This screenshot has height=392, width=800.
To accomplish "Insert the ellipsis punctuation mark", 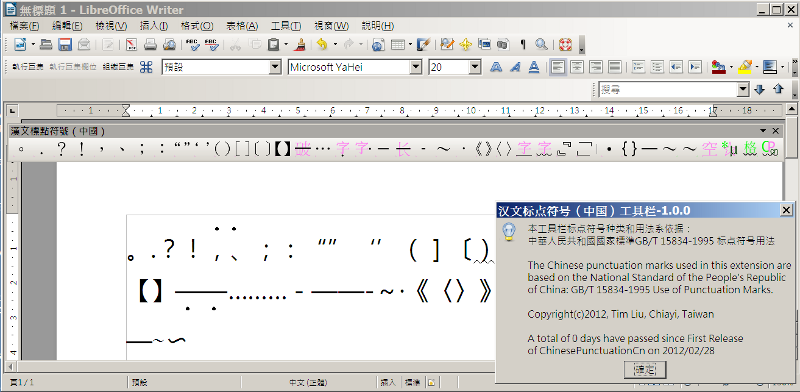I will pyautogui.click(x=322, y=150).
